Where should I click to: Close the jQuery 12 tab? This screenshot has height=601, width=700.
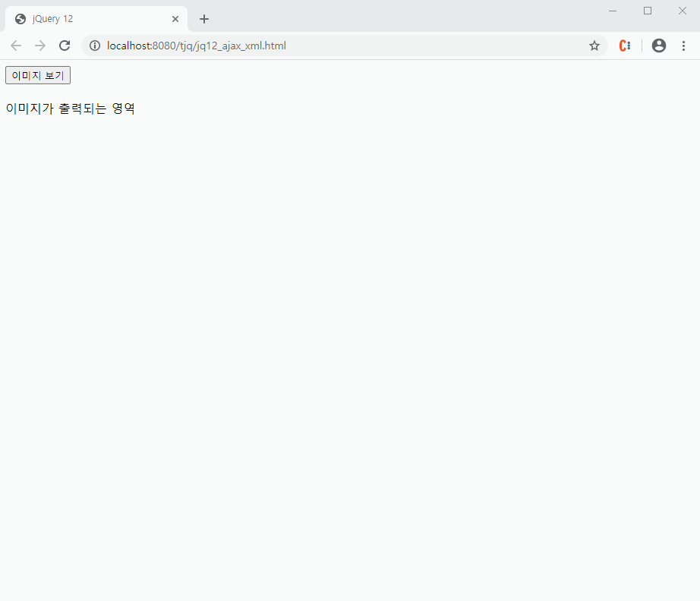coord(175,19)
